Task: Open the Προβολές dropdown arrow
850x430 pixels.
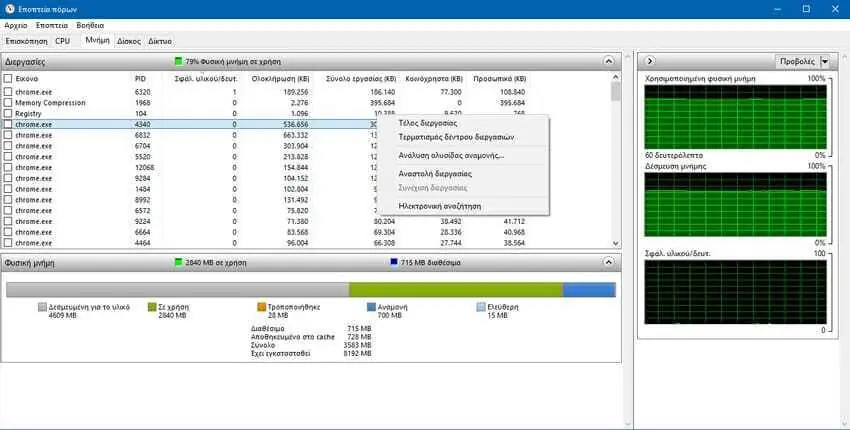Action: pyautogui.click(x=825, y=61)
